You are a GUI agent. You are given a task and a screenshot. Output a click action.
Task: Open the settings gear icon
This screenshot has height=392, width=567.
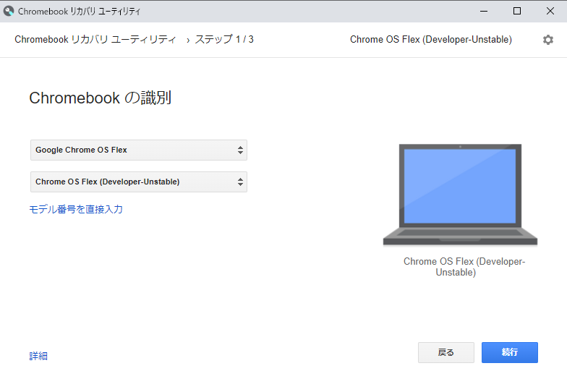pyautogui.click(x=548, y=40)
